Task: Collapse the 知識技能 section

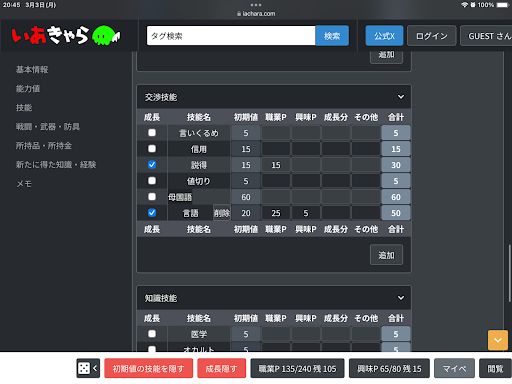Action: [x=401, y=298]
